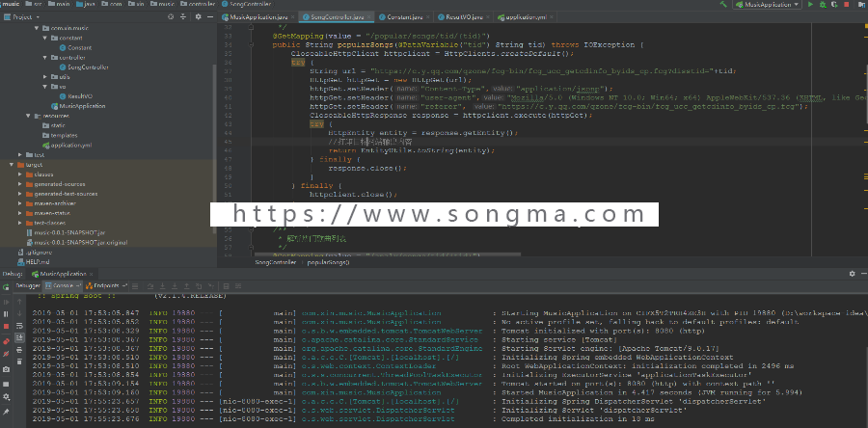Viewport: 868px width, 428px height.
Task: Select music-0.0.1-SNAPSHOT.jar.original file
Action: point(77,242)
